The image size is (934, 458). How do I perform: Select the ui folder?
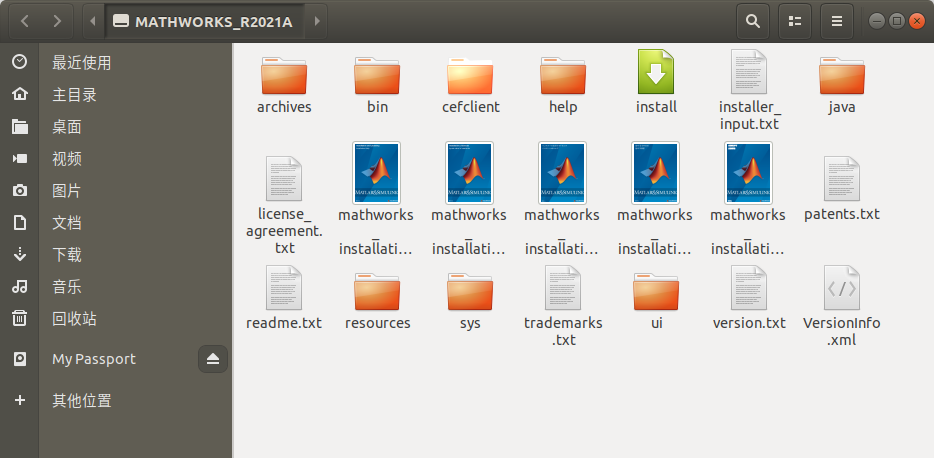(x=656, y=301)
